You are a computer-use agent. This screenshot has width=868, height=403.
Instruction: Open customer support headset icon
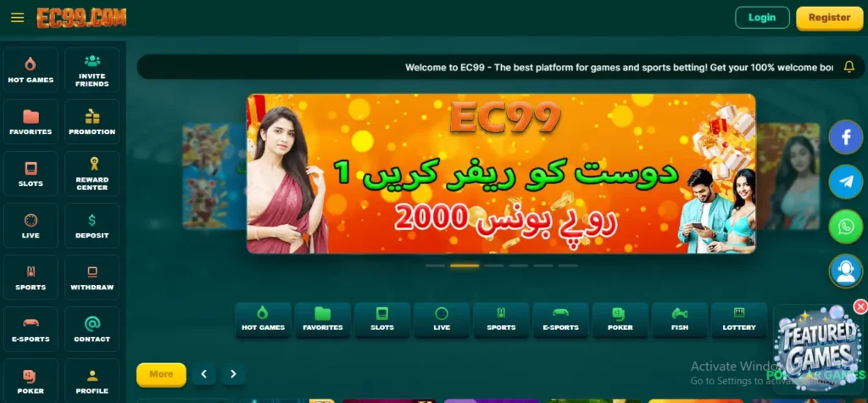(x=846, y=271)
